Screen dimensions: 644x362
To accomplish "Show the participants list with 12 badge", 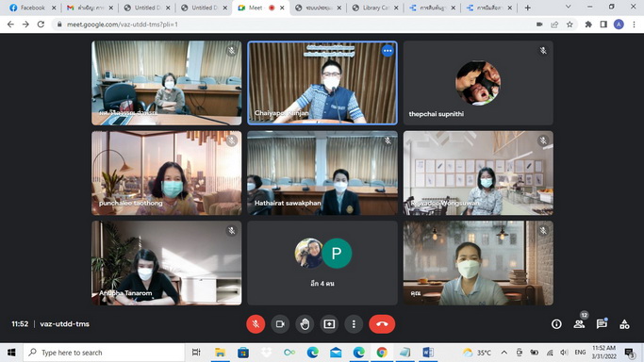I will pyautogui.click(x=580, y=324).
